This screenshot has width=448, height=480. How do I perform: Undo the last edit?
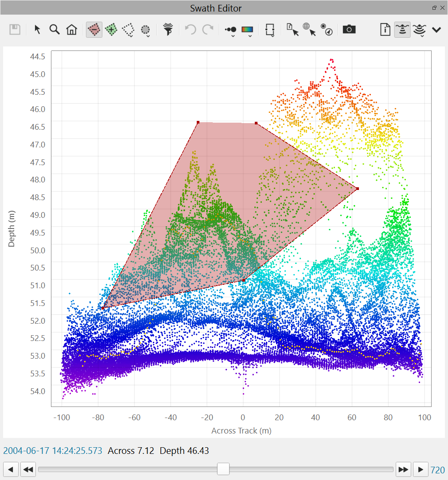pos(190,29)
